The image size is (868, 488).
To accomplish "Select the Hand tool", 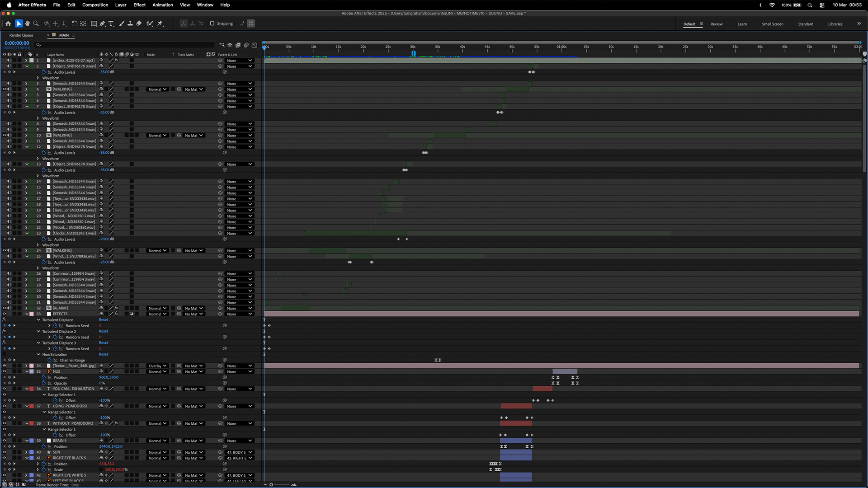I will (x=27, y=23).
